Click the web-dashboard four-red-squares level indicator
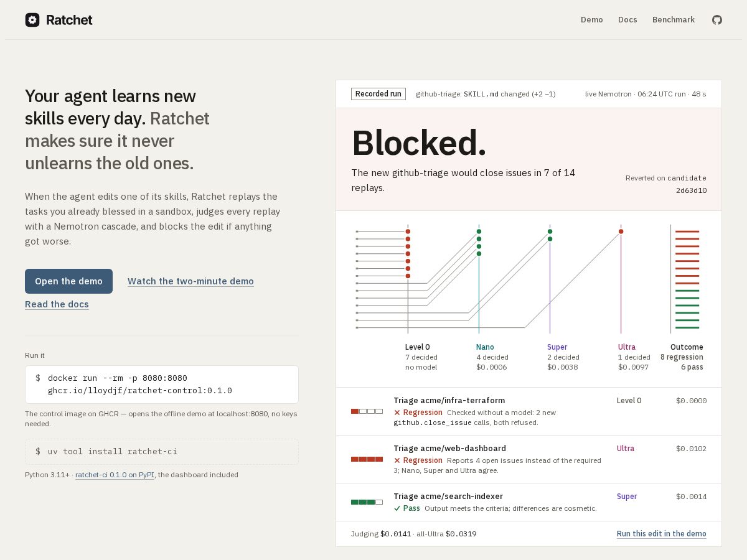The height and width of the screenshot is (560, 747). click(x=367, y=459)
